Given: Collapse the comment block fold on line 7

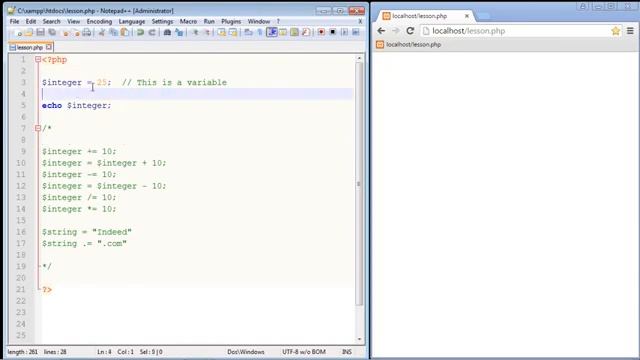Looking at the screenshot, I should pos(38,128).
